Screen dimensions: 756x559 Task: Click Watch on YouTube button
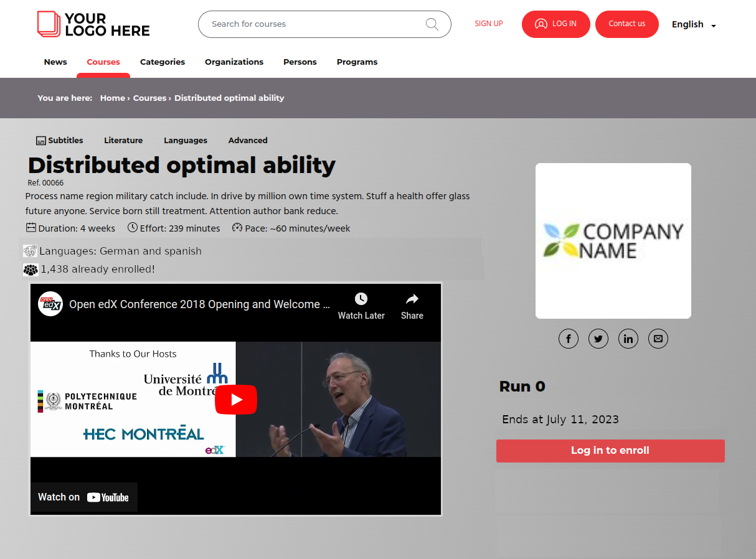click(x=83, y=497)
